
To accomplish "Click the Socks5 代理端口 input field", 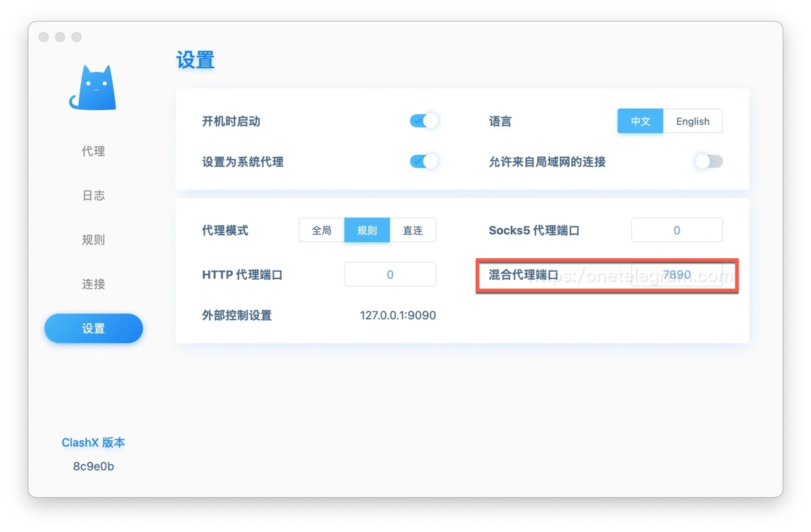I will [677, 231].
